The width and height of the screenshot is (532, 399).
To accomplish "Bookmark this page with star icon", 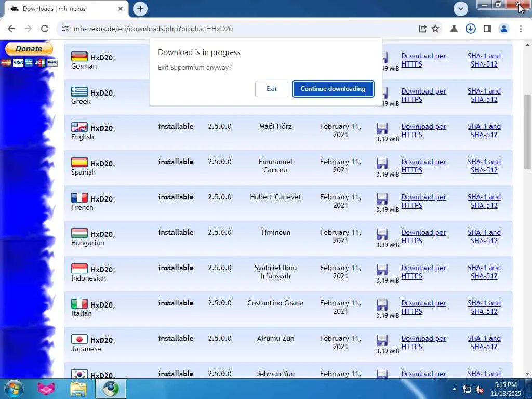I will (435, 29).
